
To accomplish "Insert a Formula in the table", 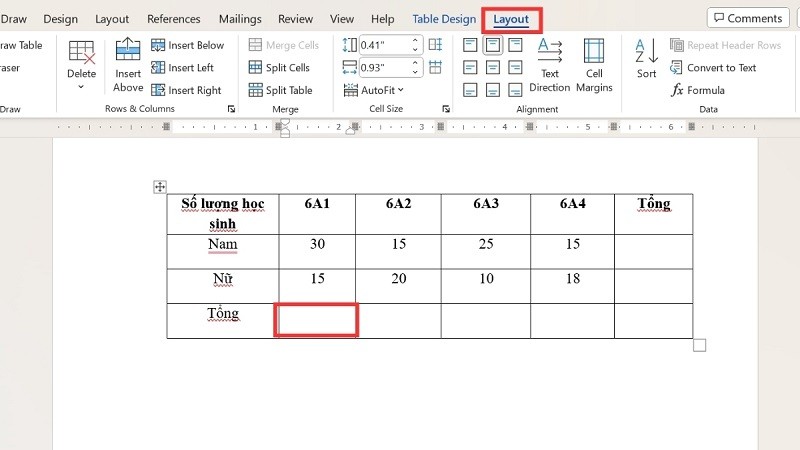I will (698, 90).
